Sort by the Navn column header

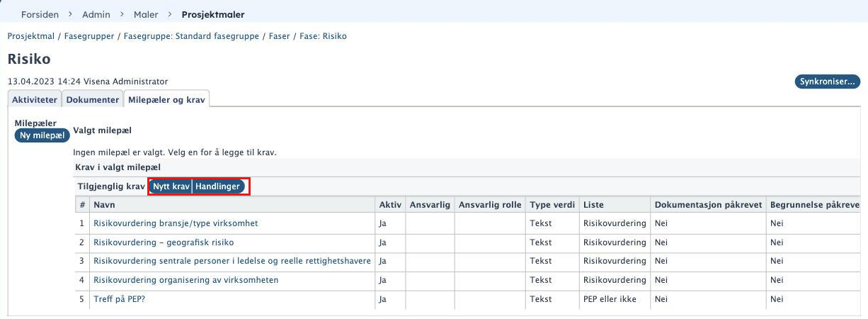click(232, 204)
